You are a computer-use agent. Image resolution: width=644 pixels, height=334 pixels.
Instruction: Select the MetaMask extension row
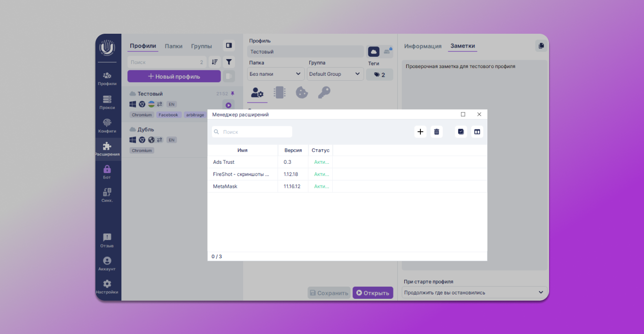tap(225, 186)
